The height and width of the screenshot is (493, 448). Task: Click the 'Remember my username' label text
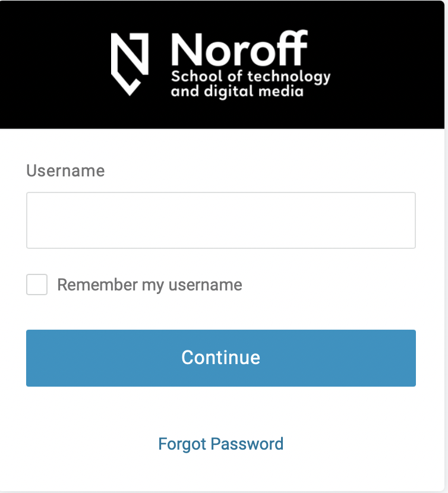(150, 285)
